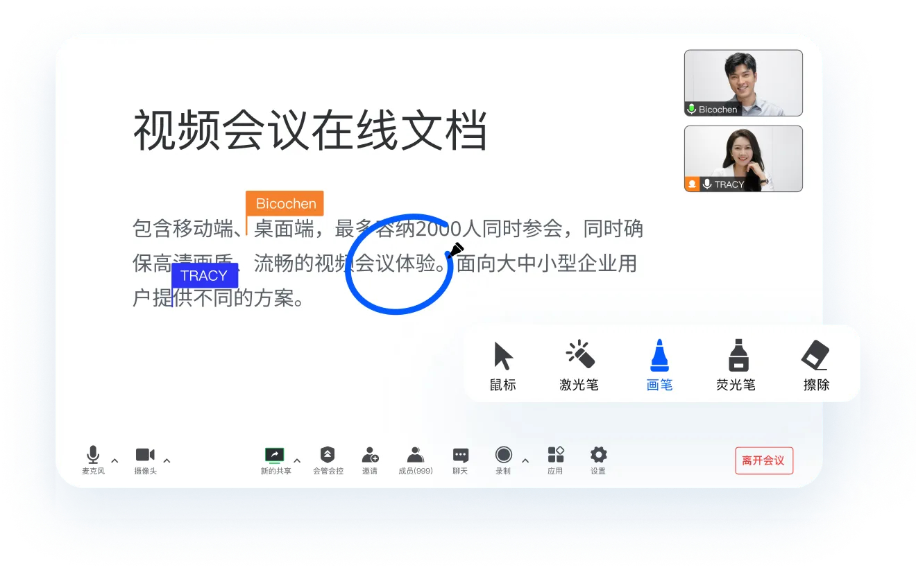
Task: Turn off the 摄像头 camera
Action: point(145,456)
